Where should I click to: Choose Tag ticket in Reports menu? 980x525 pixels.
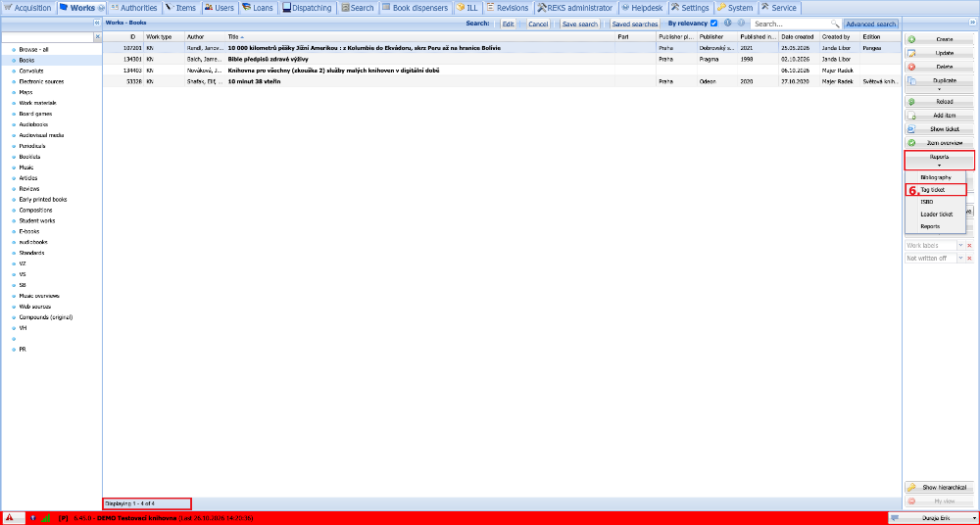[x=935, y=189]
